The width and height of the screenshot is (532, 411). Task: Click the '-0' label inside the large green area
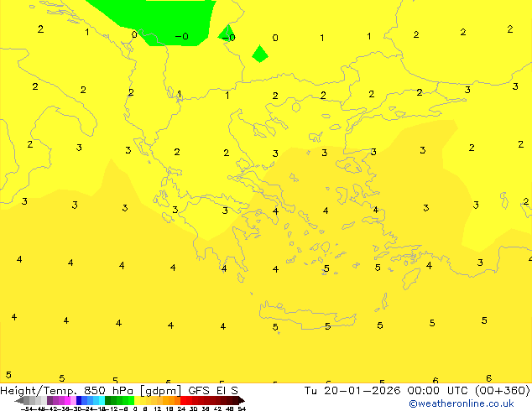(182, 36)
